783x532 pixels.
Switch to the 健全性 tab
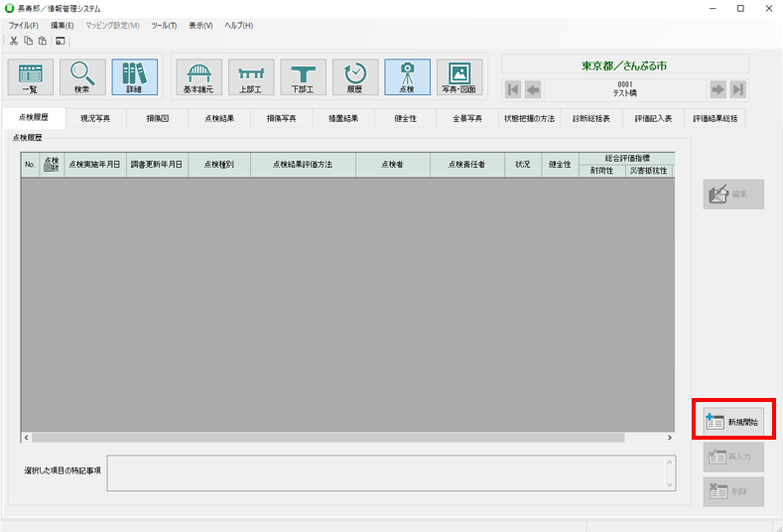click(405, 118)
